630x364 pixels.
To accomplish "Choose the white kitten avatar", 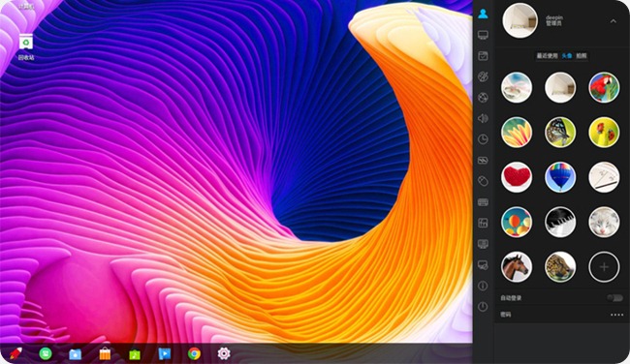I will coord(604,222).
